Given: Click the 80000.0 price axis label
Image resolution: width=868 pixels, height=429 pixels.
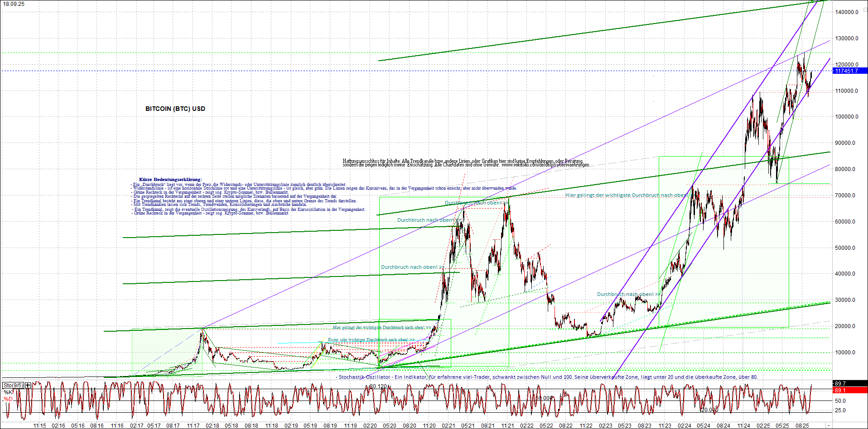Looking at the screenshot, I should (x=845, y=169).
